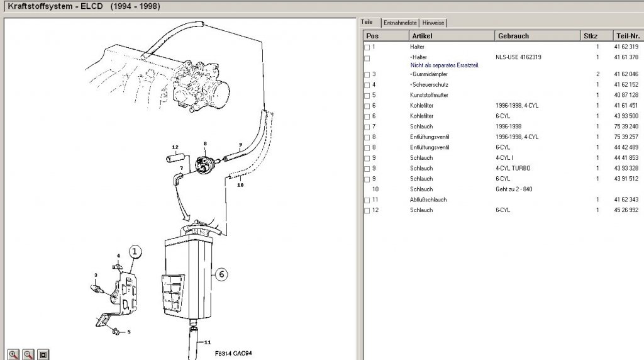
Task: Click callout number 12 on the hose
Action: [x=175, y=147]
